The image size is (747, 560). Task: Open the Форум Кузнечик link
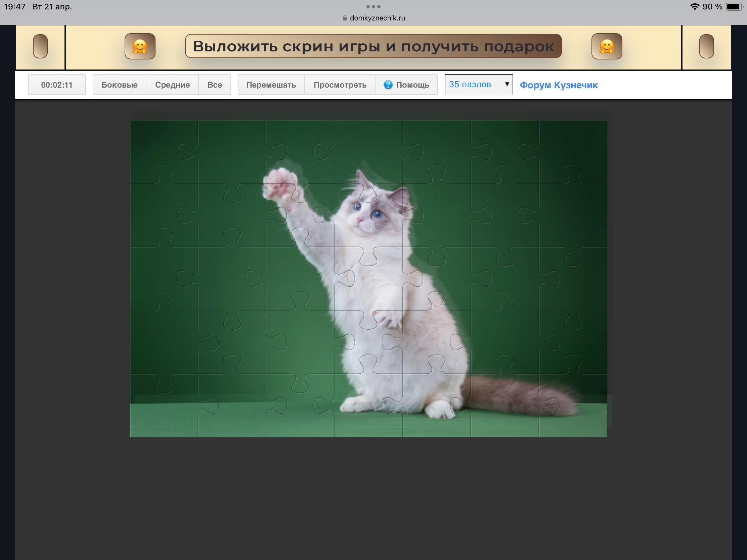[559, 85]
